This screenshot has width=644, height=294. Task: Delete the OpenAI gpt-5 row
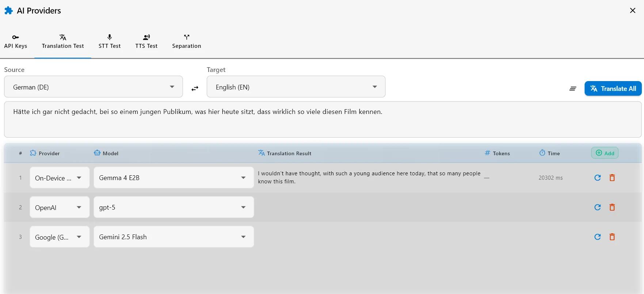(612, 207)
